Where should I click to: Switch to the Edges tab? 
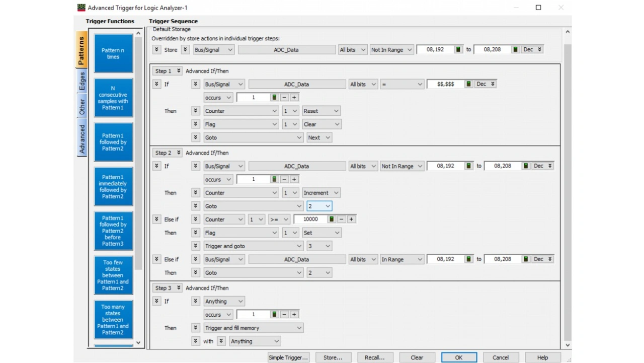pos(82,82)
